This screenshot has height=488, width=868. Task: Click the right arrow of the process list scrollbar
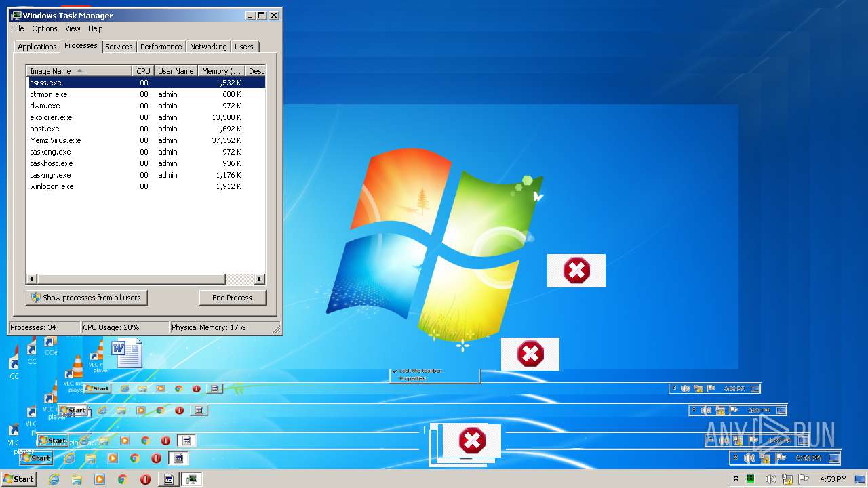pyautogui.click(x=260, y=279)
